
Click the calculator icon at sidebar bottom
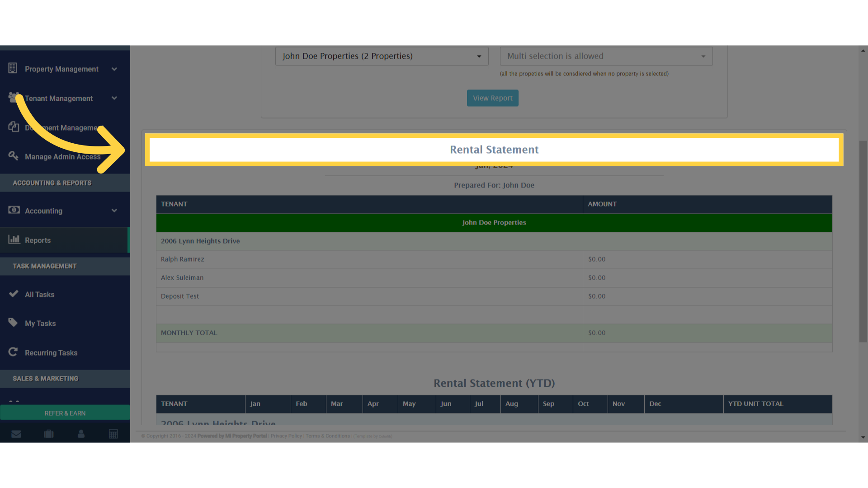tap(113, 434)
